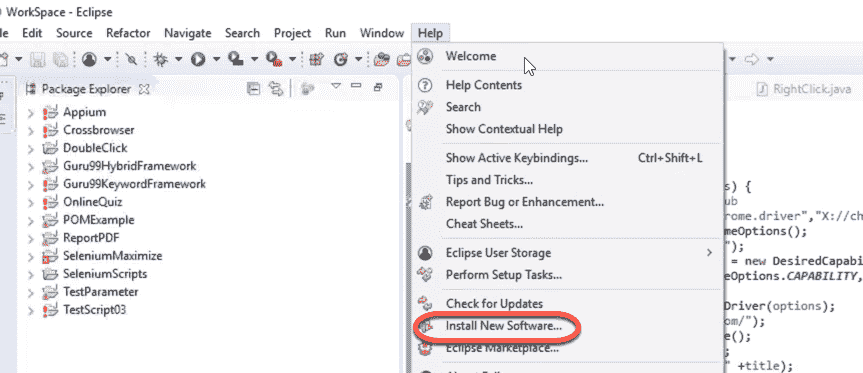
Task: Expand the OnlineQuiz project
Action: pyautogui.click(x=31, y=202)
